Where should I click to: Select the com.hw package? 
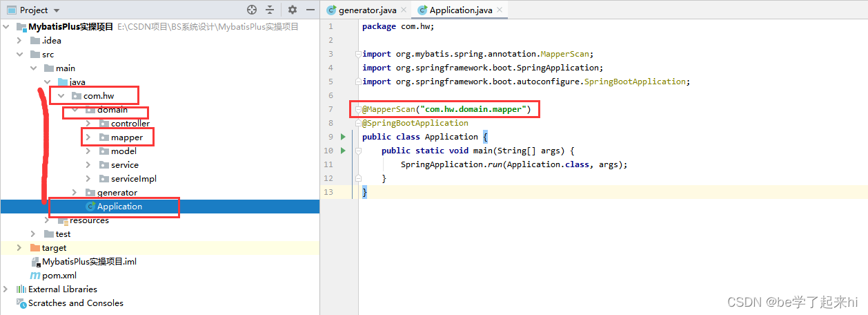pyautogui.click(x=99, y=96)
